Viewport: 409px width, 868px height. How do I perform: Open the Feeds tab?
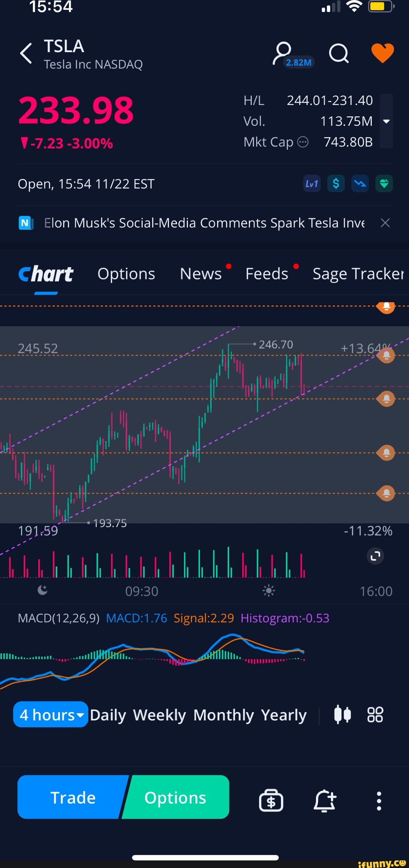pyautogui.click(x=267, y=274)
